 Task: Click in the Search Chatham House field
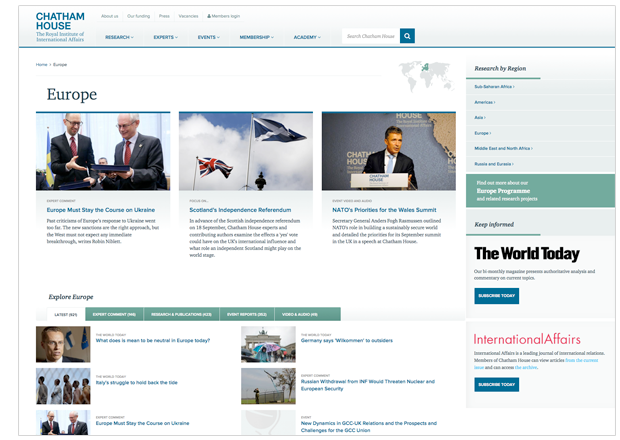[370, 36]
